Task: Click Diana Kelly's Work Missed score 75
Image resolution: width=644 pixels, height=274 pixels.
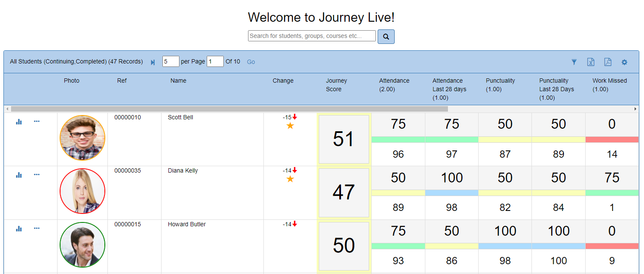Action: coord(612,177)
